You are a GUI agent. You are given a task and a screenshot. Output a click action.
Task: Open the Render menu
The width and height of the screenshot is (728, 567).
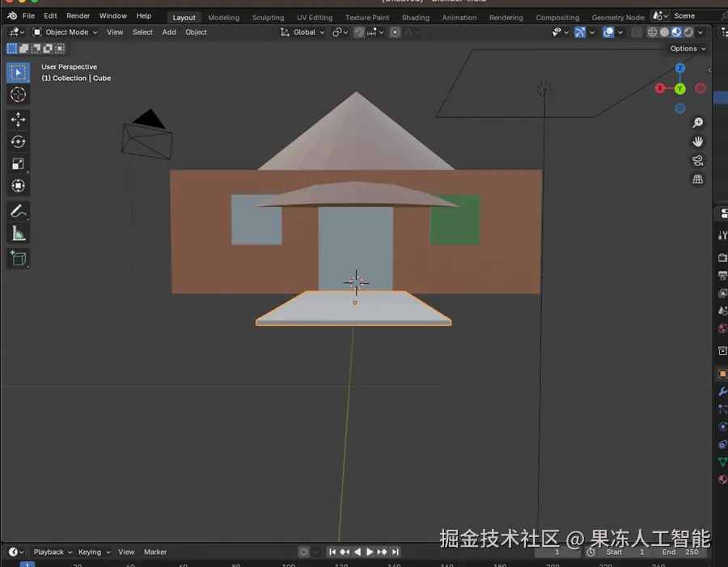click(x=78, y=16)
